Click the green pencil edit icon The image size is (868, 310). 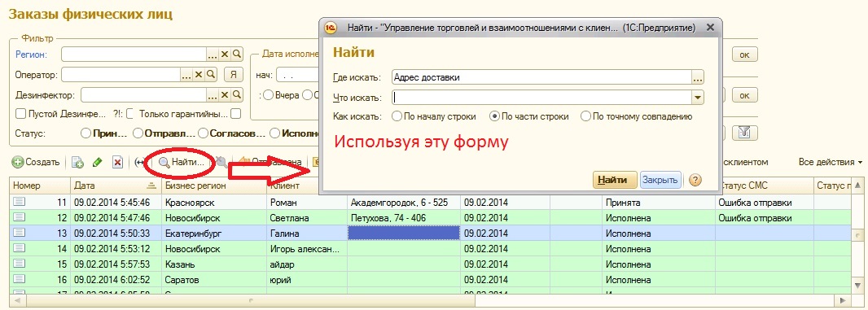tap(98, 163)
